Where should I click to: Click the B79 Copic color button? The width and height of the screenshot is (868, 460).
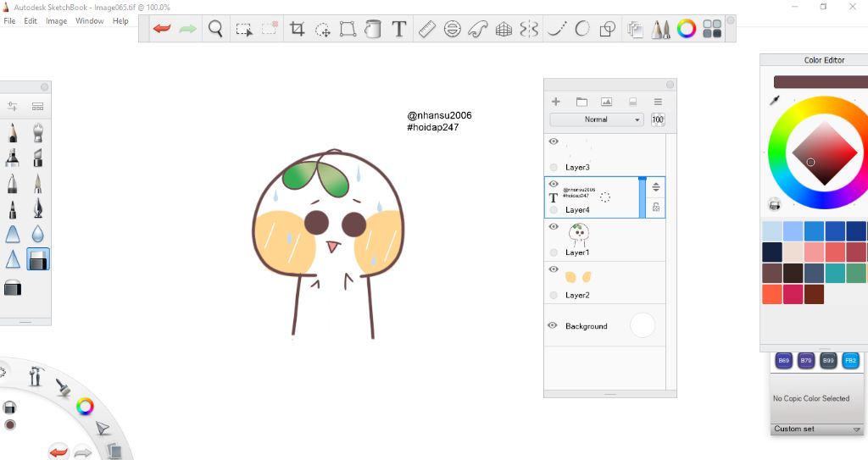[806, 361]
